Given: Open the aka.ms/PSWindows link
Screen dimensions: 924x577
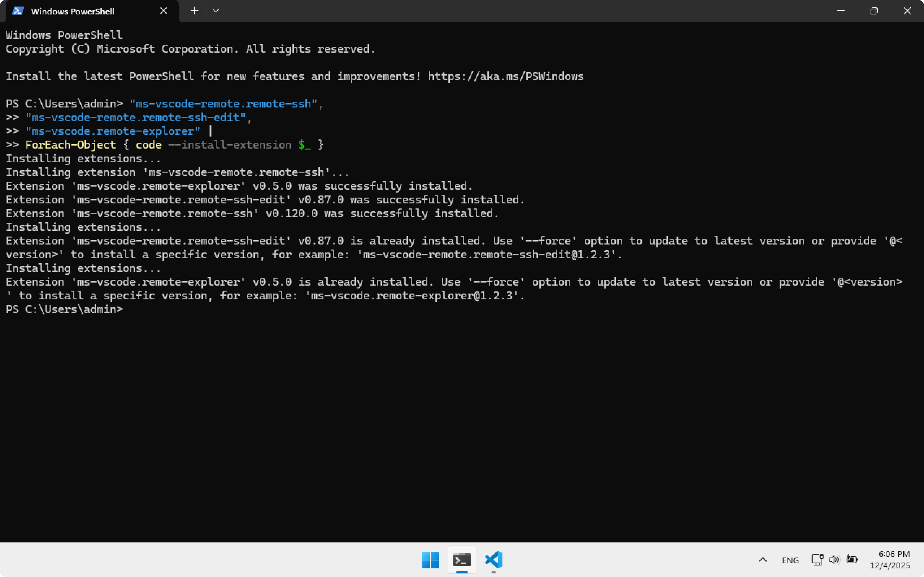Looking at the screenshot, I should pos(506,76).
